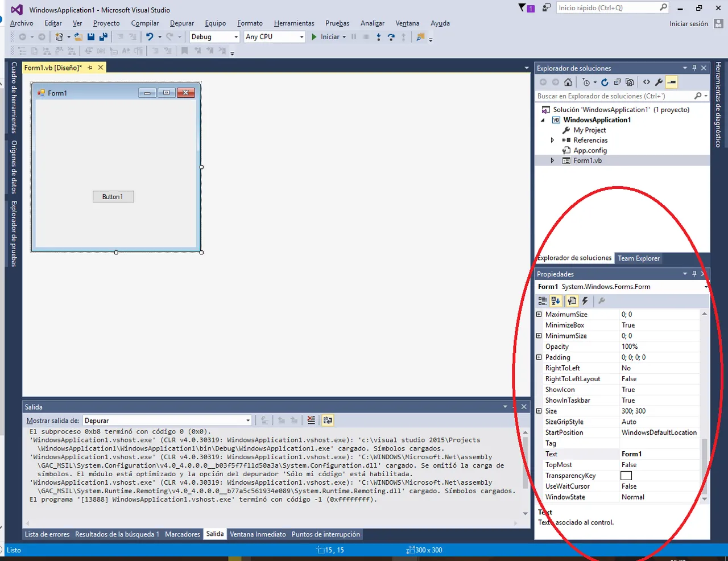Expand the MaximumSize property
This screenshot has width=728, height=561.
pos(539,314)
